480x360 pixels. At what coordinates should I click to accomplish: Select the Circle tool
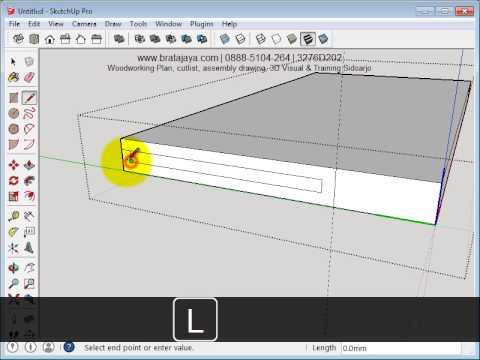pyautogui.click(x=13, y=114)
